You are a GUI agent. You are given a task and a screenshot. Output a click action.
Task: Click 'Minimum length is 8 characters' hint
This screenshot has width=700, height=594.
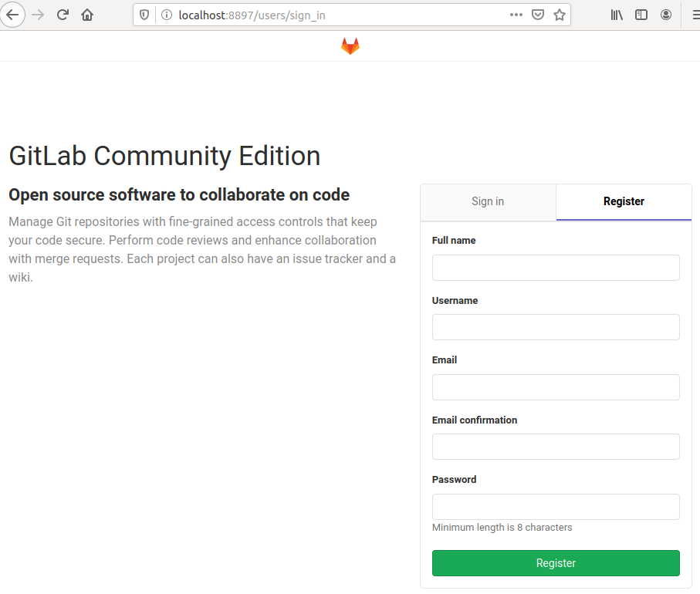(502, 528)
